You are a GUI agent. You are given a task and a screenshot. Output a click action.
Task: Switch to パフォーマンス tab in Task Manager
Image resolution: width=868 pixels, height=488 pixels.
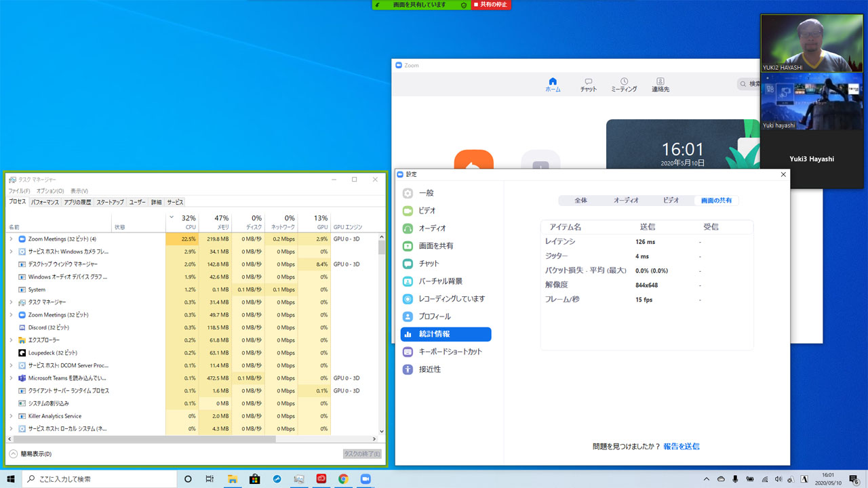pos(45,202)
